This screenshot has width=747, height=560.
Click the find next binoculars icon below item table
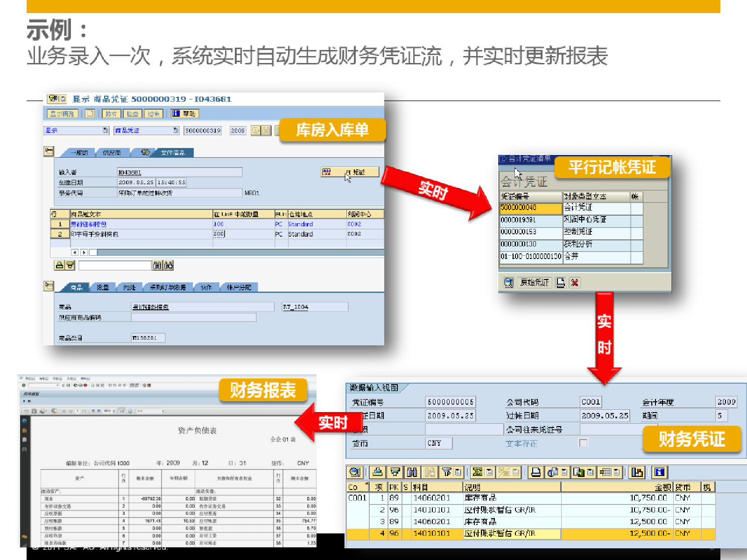click(169, 266)
